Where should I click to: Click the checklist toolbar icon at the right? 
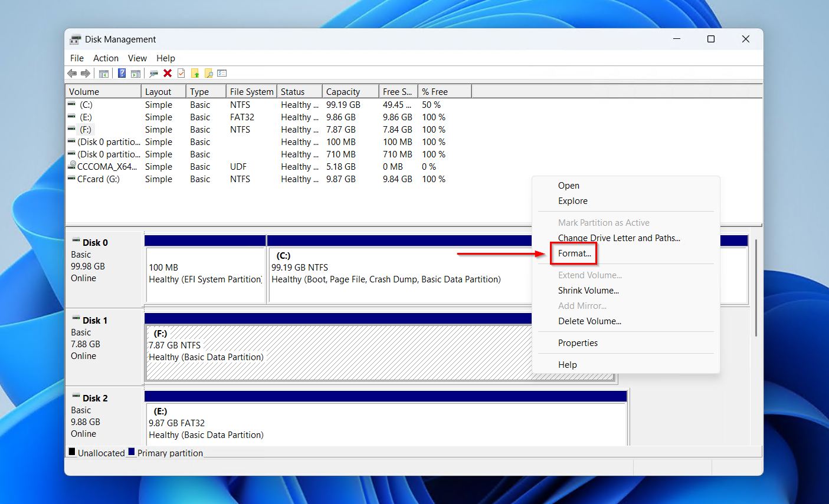pos(222,73)
